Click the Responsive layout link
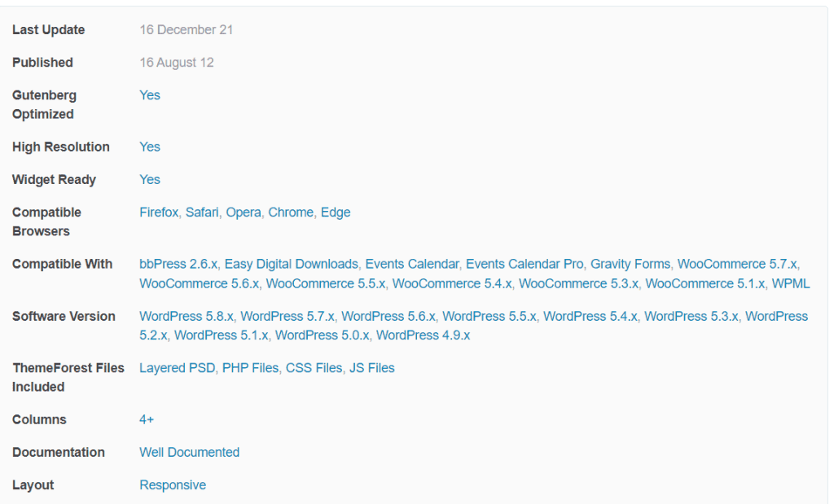The image size is (834, 504). tap(173, 484)
